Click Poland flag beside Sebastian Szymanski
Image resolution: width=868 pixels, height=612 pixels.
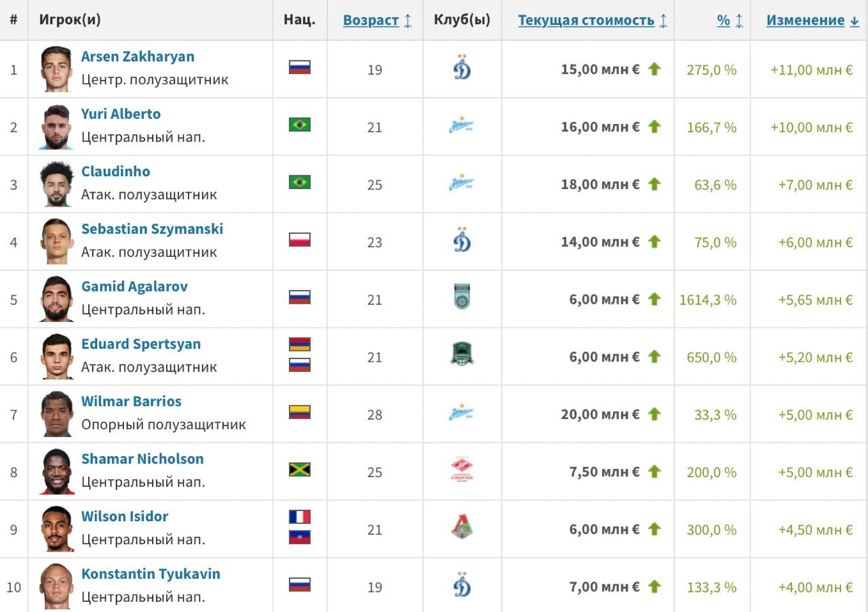[300, 240]
